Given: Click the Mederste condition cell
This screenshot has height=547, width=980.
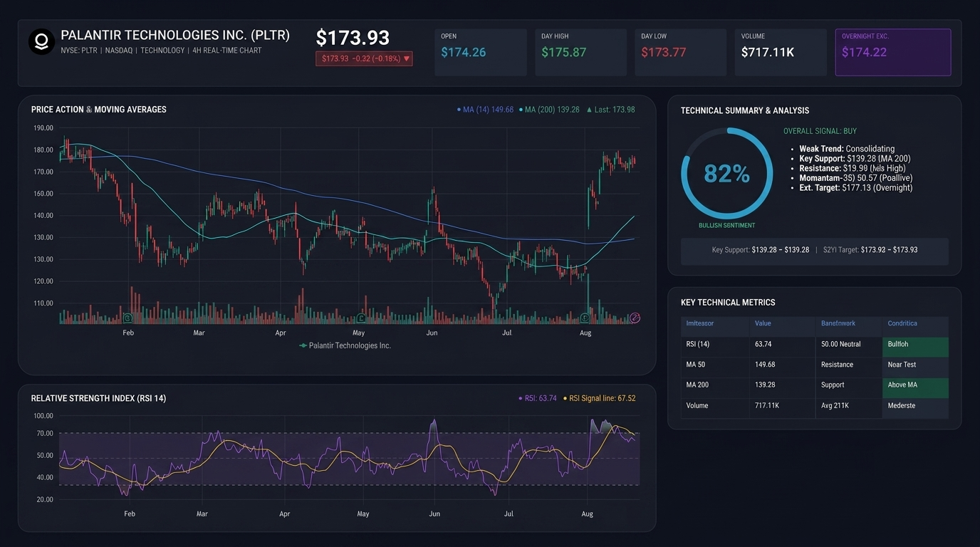Looking at the screenshot, I should point(915,408).
